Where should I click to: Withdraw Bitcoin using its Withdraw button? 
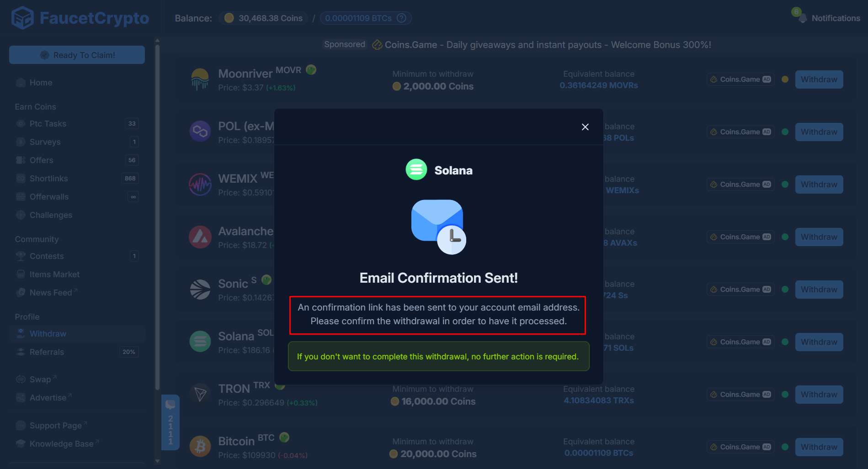[x=819, y=447]
